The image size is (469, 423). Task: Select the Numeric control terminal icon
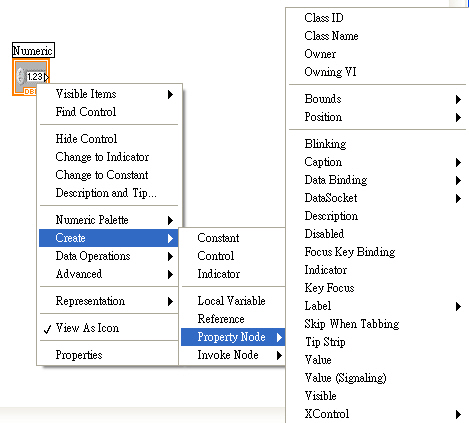tap(31, 77)
